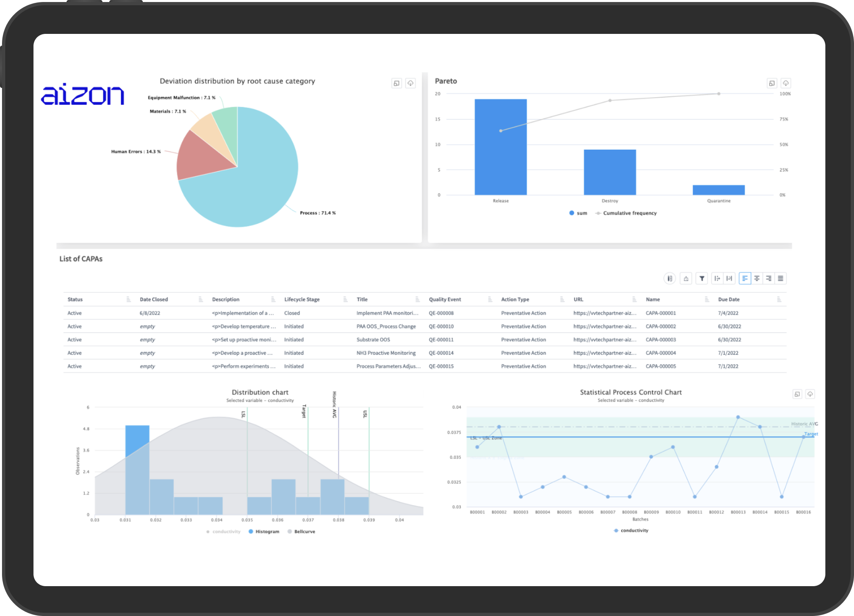Download the deviation pie chart
The width and height of the screenshot is (854, 616).
pyautogui.click(x=410, y=83)
